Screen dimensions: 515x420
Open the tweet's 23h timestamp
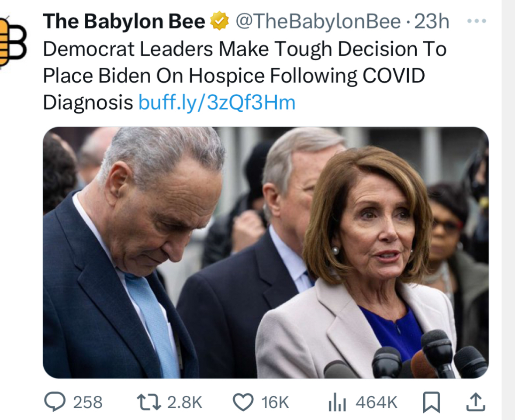pyautogui.click(x=432, y=21)
